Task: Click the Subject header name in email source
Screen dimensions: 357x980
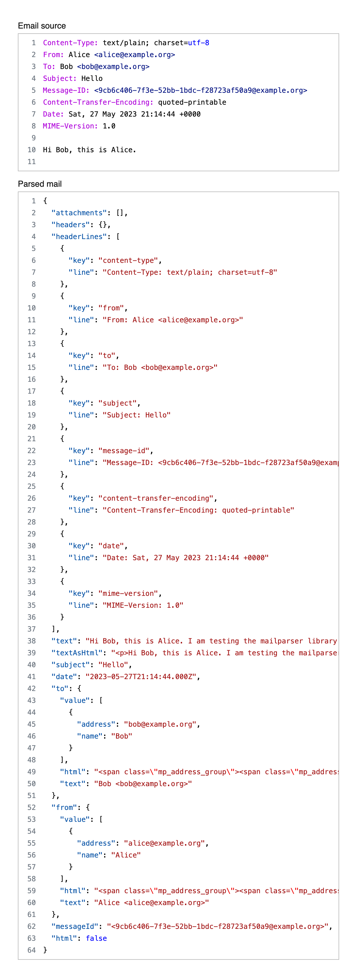Action: pyautogui.click(x=59, y=79)
